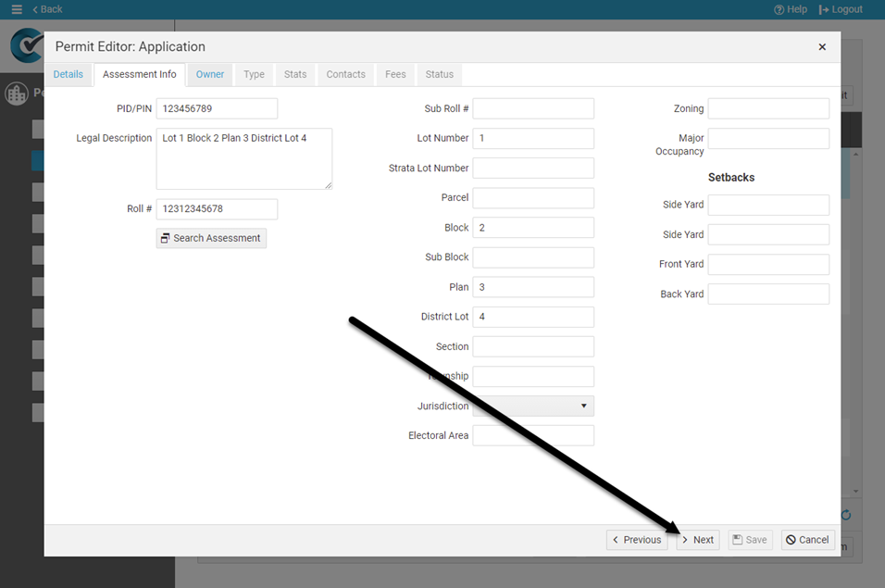The width and height of the screenshot is (885, 588).
Task: Click the Roll # input field
Action: click(217, 209)
